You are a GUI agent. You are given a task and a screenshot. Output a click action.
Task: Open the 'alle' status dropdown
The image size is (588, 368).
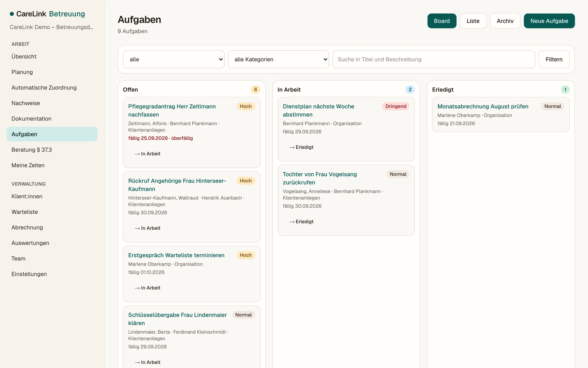pos(174,59)
